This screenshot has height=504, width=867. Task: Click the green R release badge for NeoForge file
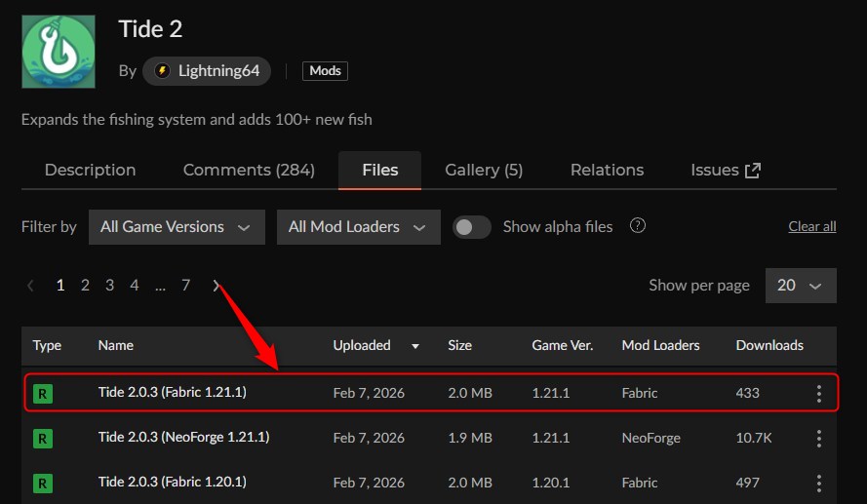coord(43,439)
